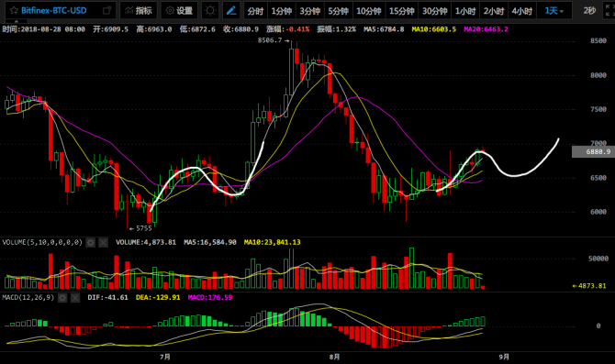The image size is (615, 364).
Task: Click the current price tag 6880.9
Action: (x=593, y=151)
